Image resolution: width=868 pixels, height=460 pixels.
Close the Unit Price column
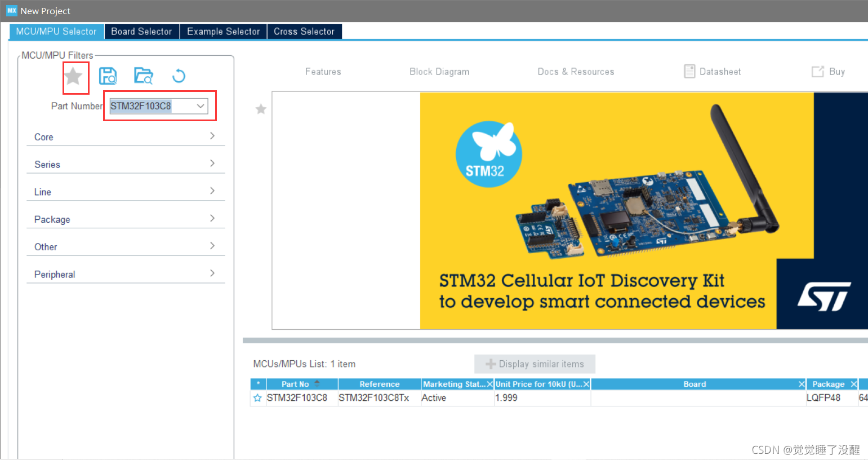[586, 384]
